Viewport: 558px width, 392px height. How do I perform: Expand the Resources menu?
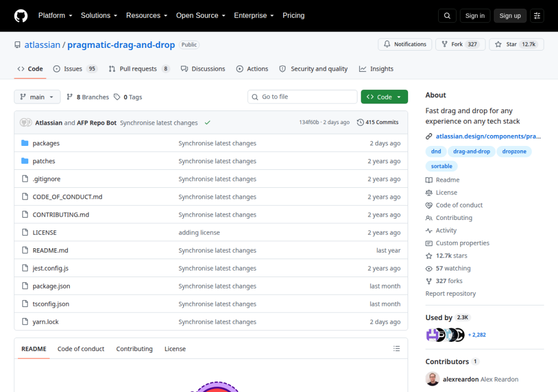[147, 16]
